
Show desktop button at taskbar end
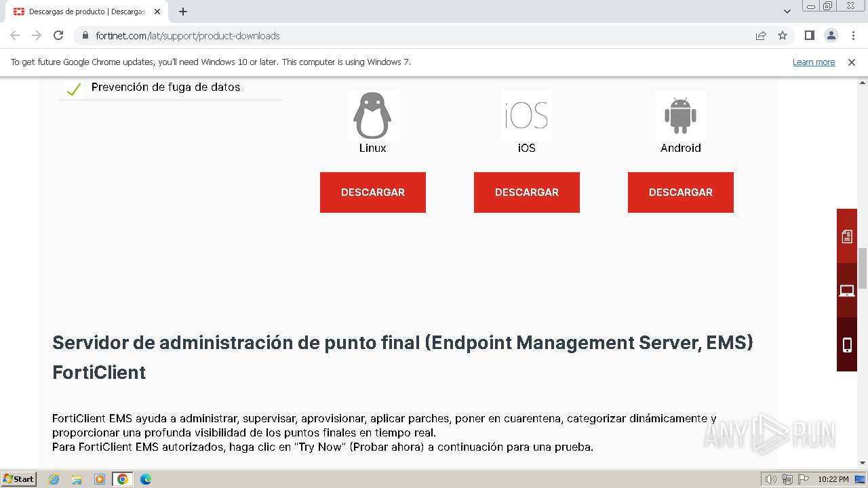[x=861, y=479]
